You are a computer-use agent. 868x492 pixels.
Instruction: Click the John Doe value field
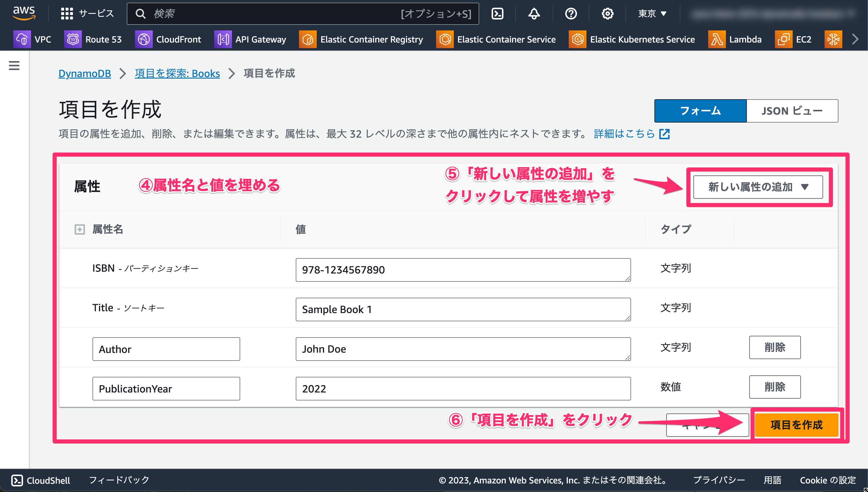[x=463, y=349]
